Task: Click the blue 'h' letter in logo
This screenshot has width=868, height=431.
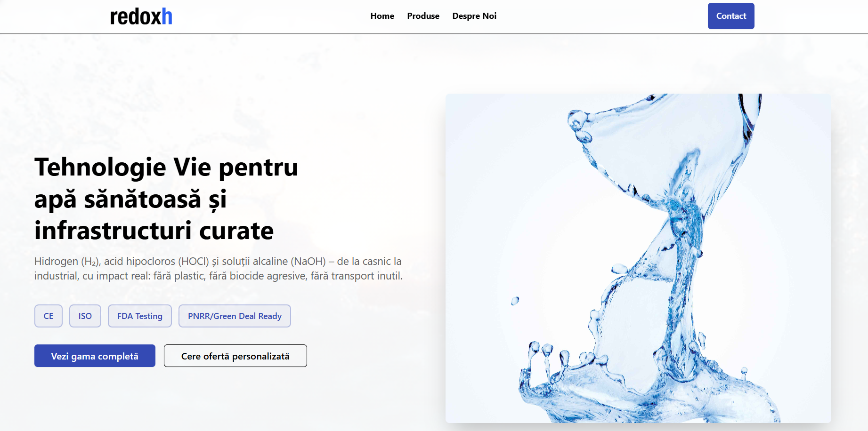Action: point(167,16)
